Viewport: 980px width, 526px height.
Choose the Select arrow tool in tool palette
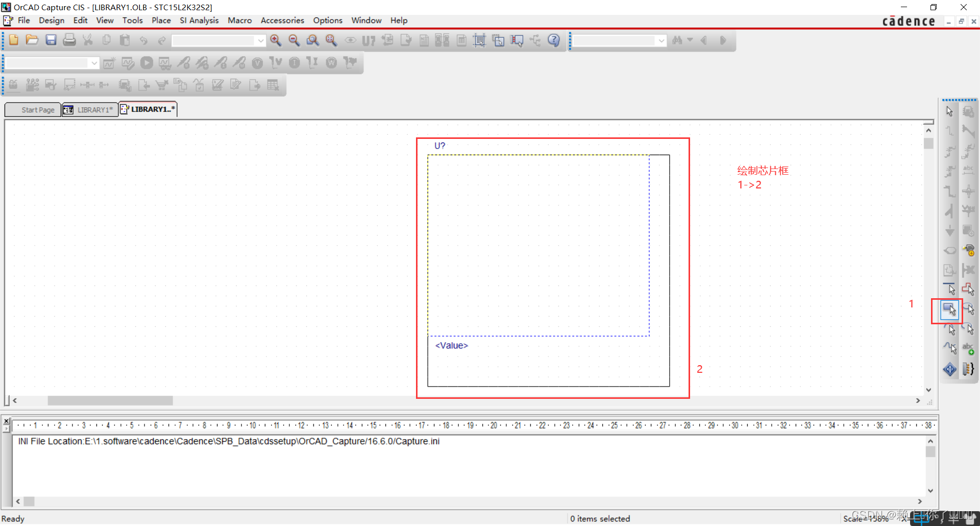click(x=949, y=111)
